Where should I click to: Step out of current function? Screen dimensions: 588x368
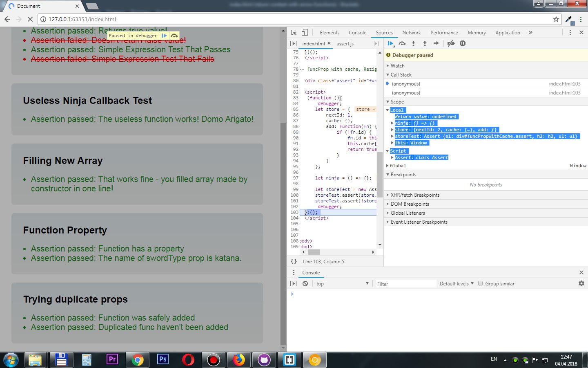point(425,43)
